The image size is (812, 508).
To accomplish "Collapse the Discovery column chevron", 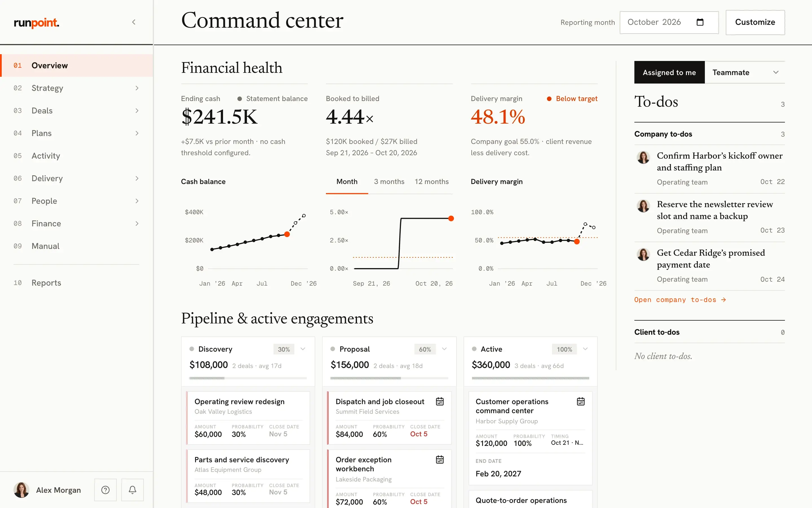I will click(303, 349).
